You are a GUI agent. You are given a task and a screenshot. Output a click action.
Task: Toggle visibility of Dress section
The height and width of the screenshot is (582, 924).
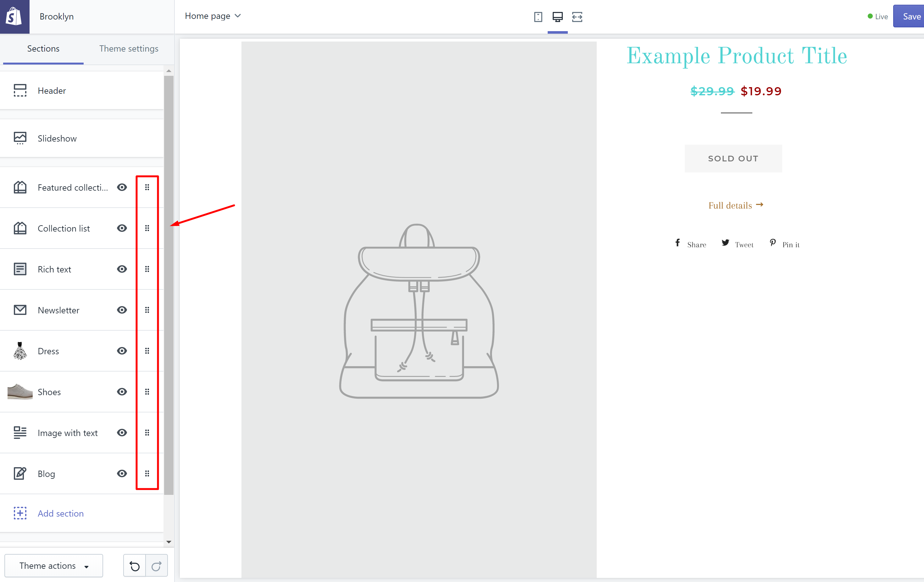click(121, 351)
